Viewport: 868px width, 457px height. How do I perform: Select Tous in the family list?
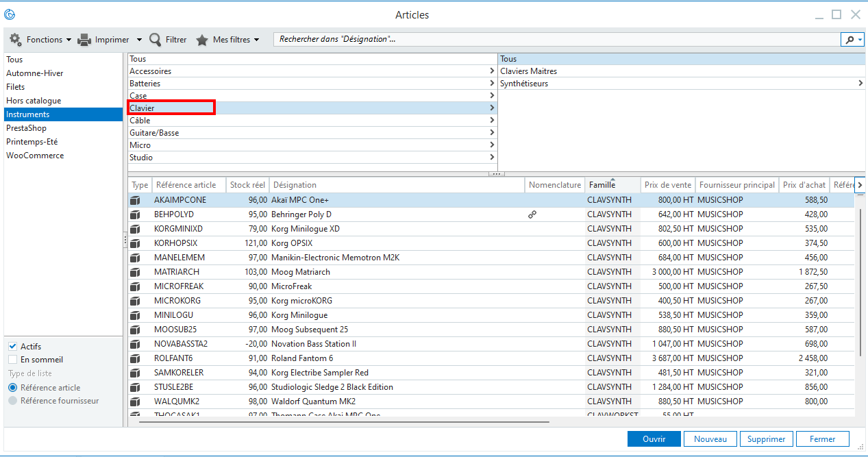tap(312, 59)
